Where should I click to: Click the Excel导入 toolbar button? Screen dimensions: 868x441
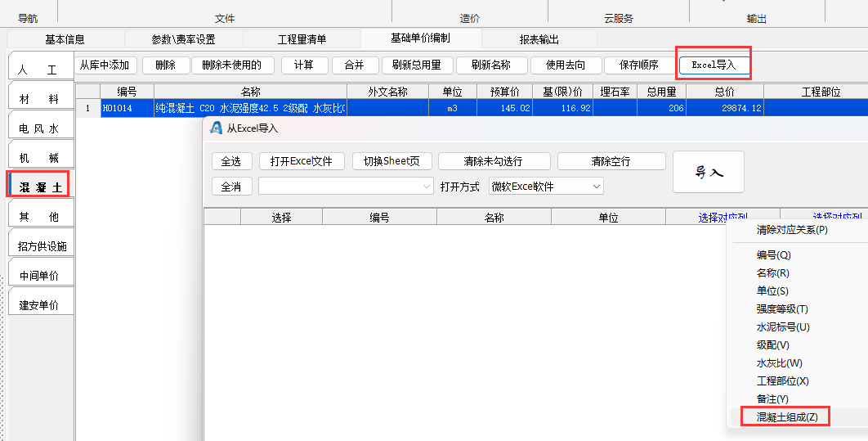714,65
